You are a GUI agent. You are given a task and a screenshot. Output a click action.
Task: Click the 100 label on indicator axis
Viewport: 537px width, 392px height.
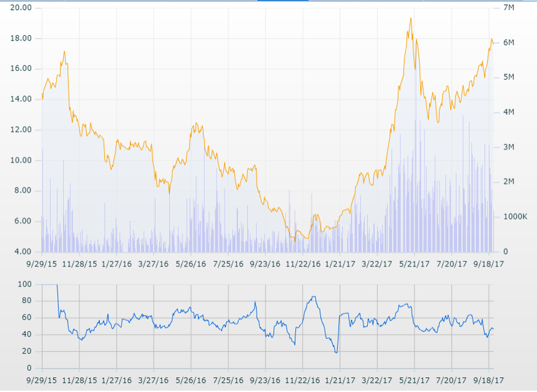(x=25, y=284)
